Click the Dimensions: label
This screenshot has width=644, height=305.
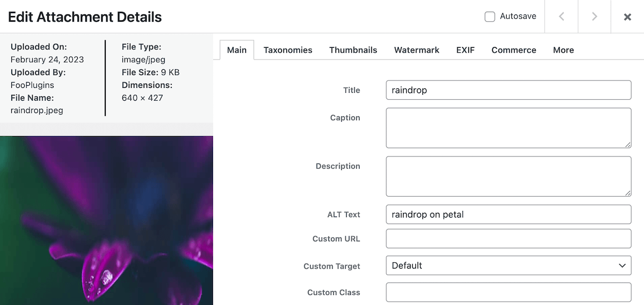click(147, 85)
